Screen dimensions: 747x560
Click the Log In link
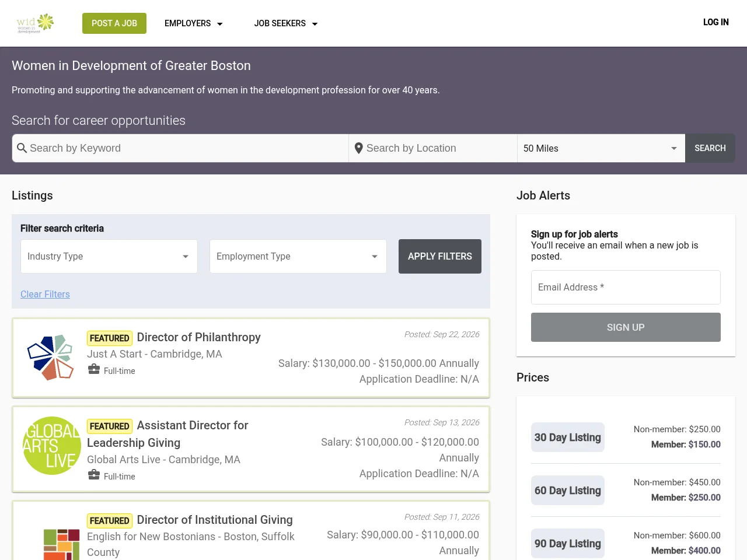click(716, 22)
